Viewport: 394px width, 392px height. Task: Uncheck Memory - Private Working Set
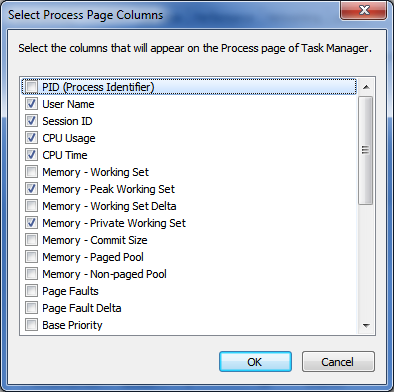coord(31,223)
